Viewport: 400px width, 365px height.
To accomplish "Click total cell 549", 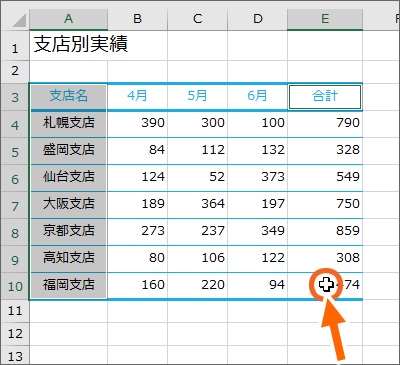I will coord(325,178).
